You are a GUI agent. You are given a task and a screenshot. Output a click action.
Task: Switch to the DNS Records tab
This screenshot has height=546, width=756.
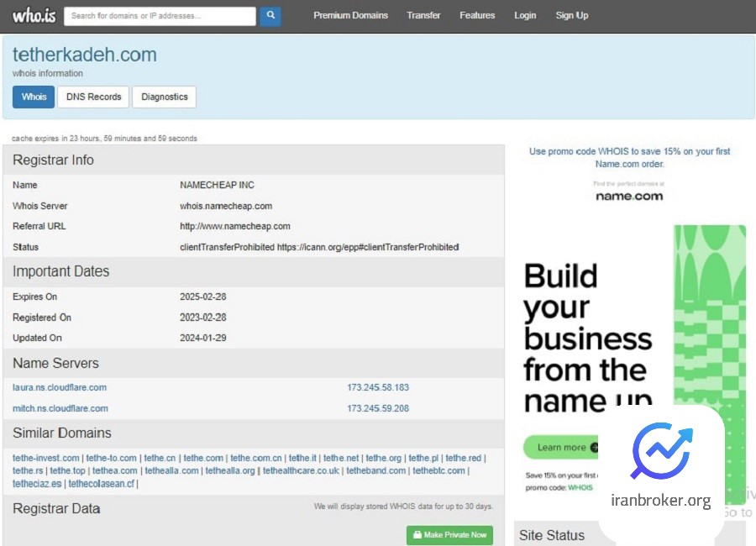(93, 97)
